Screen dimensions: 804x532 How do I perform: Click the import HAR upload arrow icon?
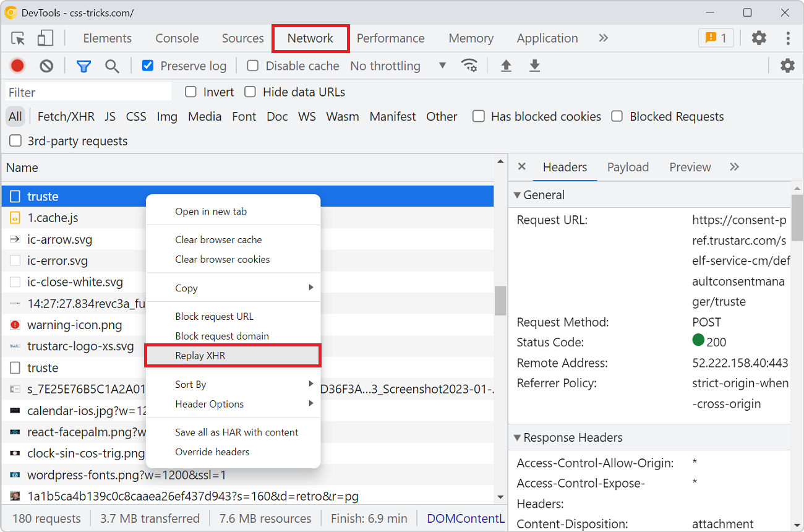click(506, 66)
